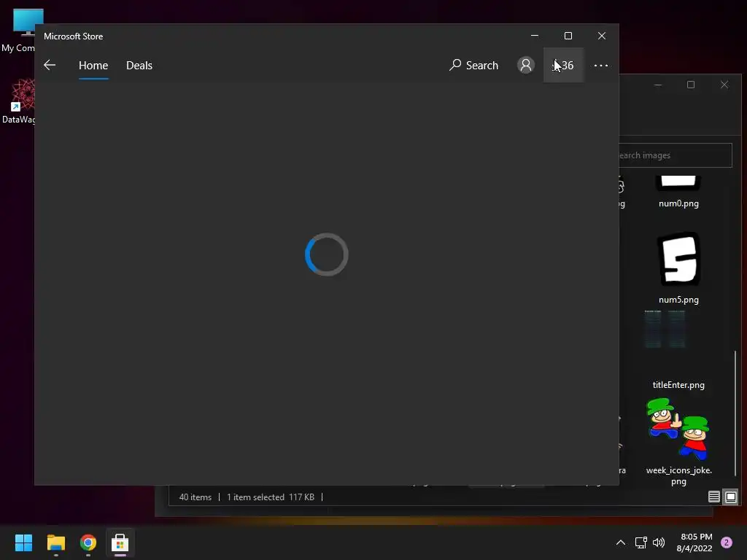Go back in Microsoft Store
747x560 pixels.
pos(50,65)
